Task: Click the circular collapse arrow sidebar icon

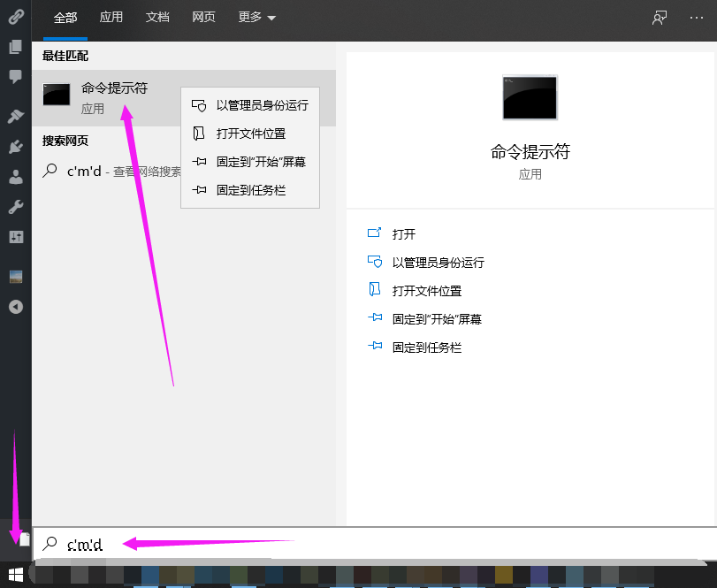Action: [x=15, y=307]
